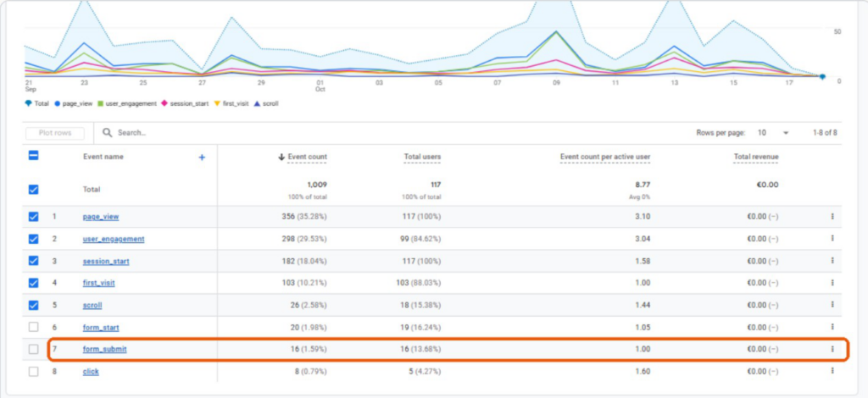The image size is (868, 398).
Task: Open the form_submit event link
Action: (104, 350)
